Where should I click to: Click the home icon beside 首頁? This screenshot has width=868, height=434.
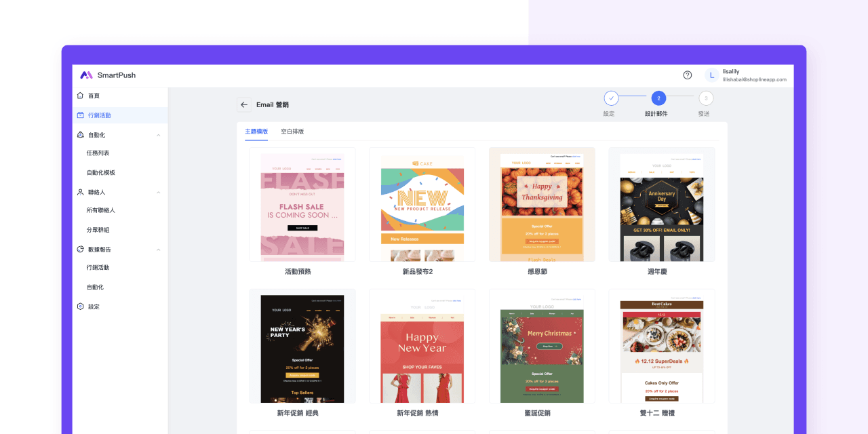click(x=81, y=96)
